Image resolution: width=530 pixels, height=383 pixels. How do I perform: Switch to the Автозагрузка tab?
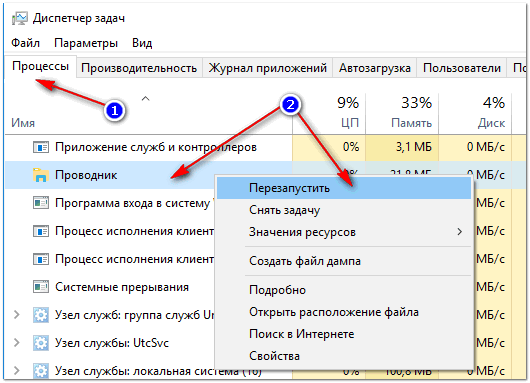(375, 68)
